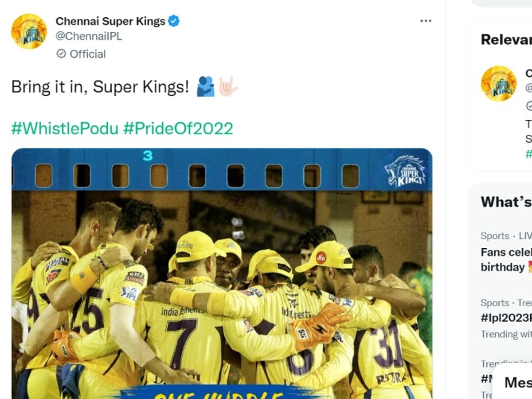
Task: Click the rock-on hand emoji in the tweet
Action: tap(228, 86)
